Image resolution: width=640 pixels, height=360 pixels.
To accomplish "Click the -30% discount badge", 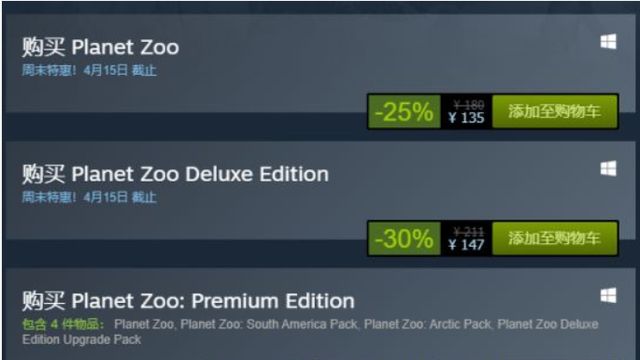I will pyautogui.click(x=404, y=238).
